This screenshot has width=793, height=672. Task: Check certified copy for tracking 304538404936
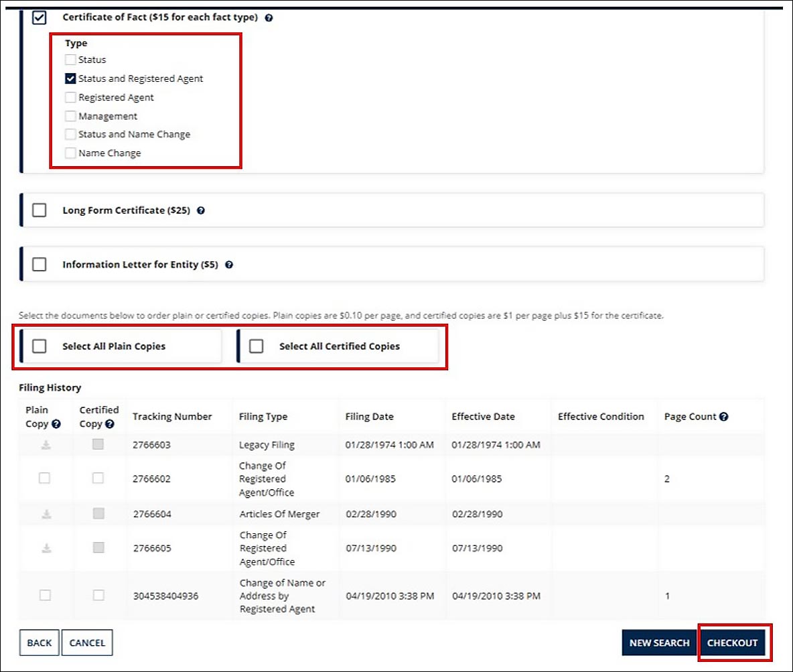(98, 595)
